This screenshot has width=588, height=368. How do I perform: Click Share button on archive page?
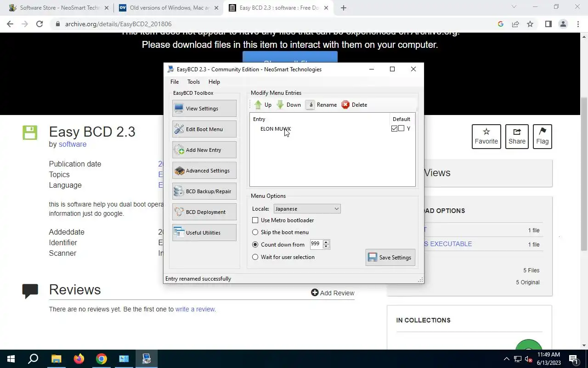click(x=517, y=137)
